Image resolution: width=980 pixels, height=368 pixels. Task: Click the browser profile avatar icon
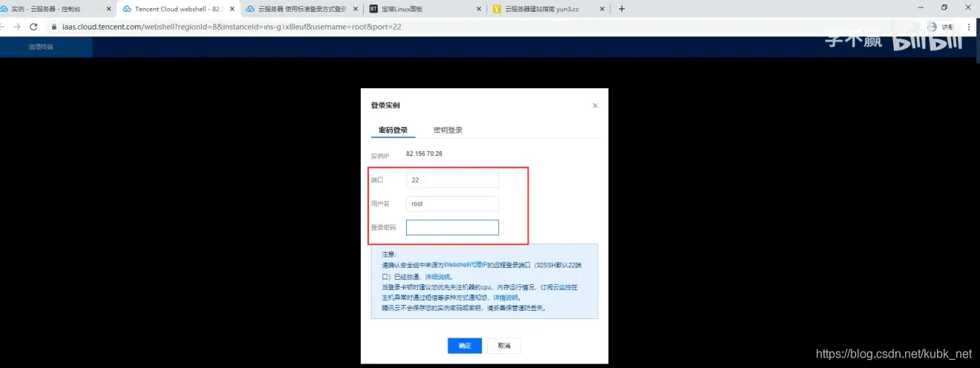[x=933, y=26]
